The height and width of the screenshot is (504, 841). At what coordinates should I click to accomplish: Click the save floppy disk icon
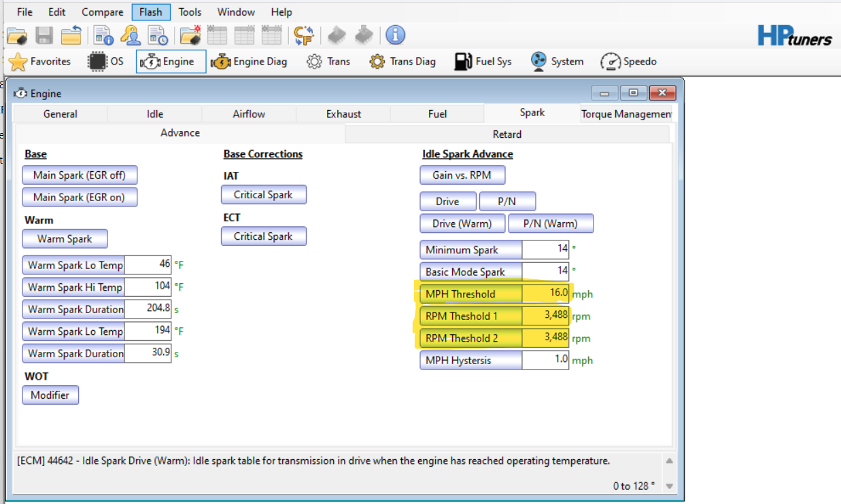(x=44, y=35)
